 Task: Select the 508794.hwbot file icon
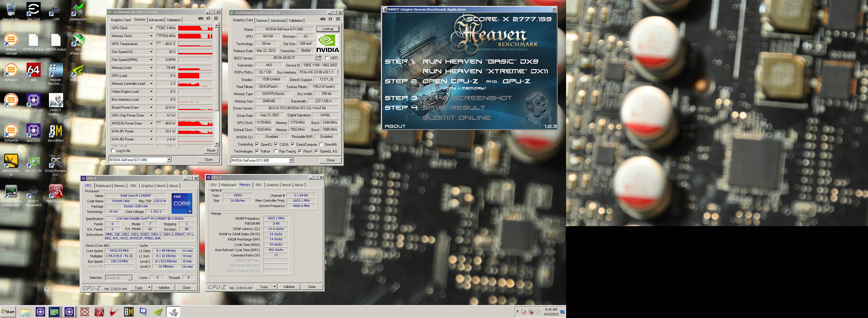pos(56,42)
